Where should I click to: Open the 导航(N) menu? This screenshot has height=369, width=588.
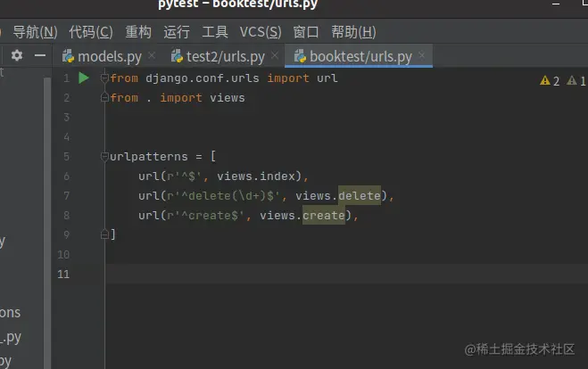pos(35,32)
